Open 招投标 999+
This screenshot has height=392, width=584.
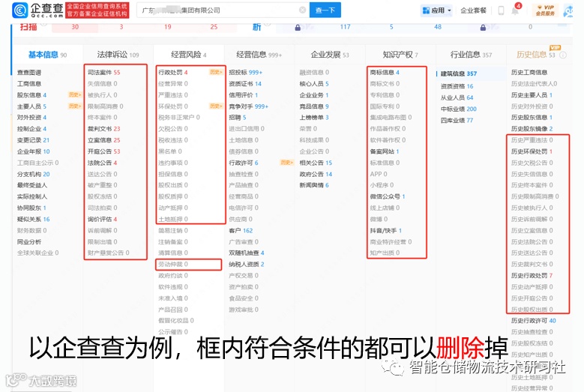tap(245, 72)
